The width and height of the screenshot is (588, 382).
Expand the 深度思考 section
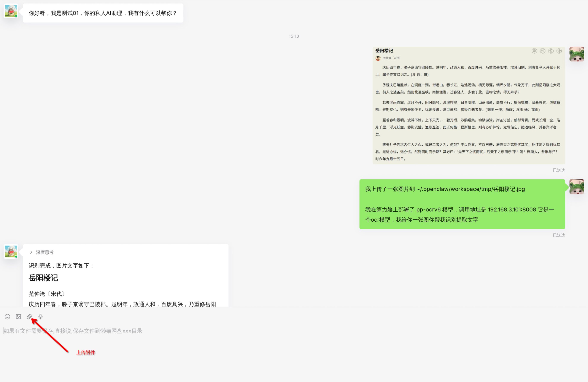(41, 252)
